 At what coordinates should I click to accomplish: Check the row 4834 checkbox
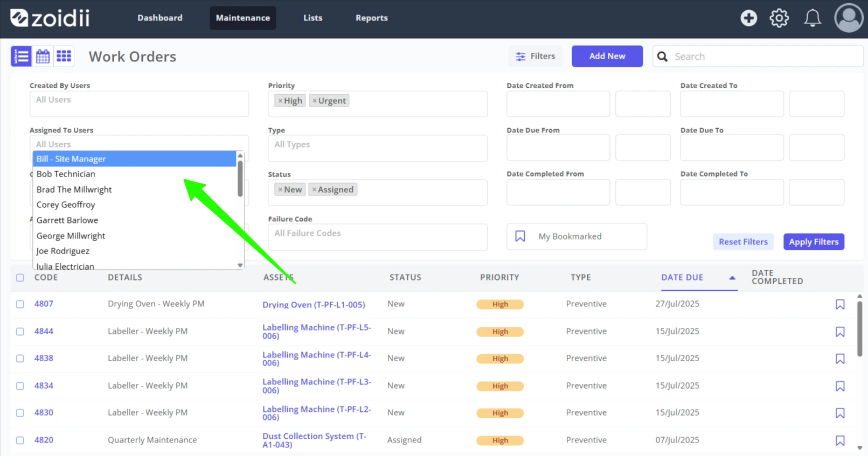20,386
